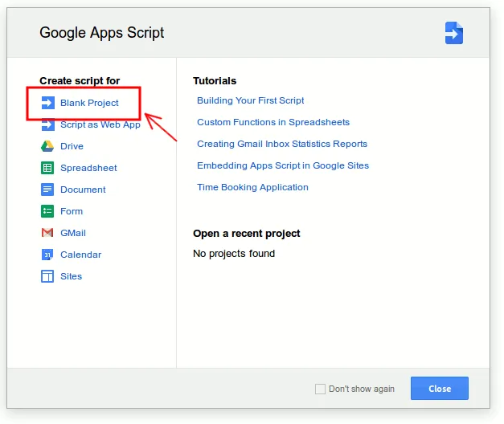Select the Calendar script option label
The height and width of the screenshot is (424, 504).
click(80, 255)
